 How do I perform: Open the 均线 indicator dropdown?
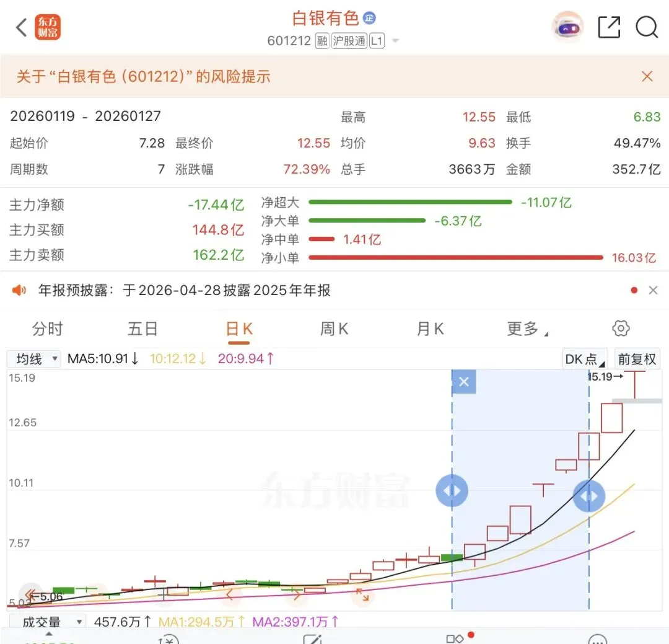click(x=35, y=359)
